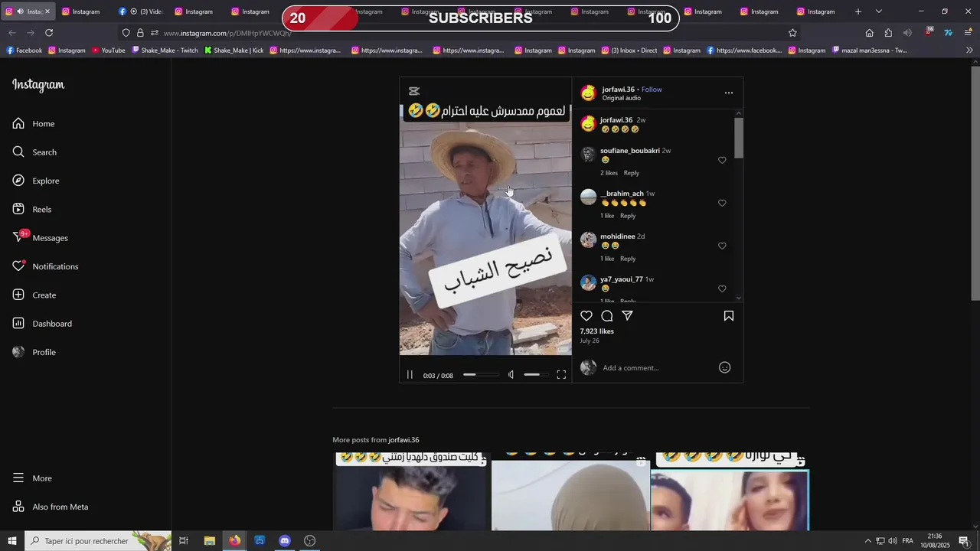The image size is (980, 551).
Task: List all browser tabs chevron
Action: pyautogui.click(x=879, y=11)
